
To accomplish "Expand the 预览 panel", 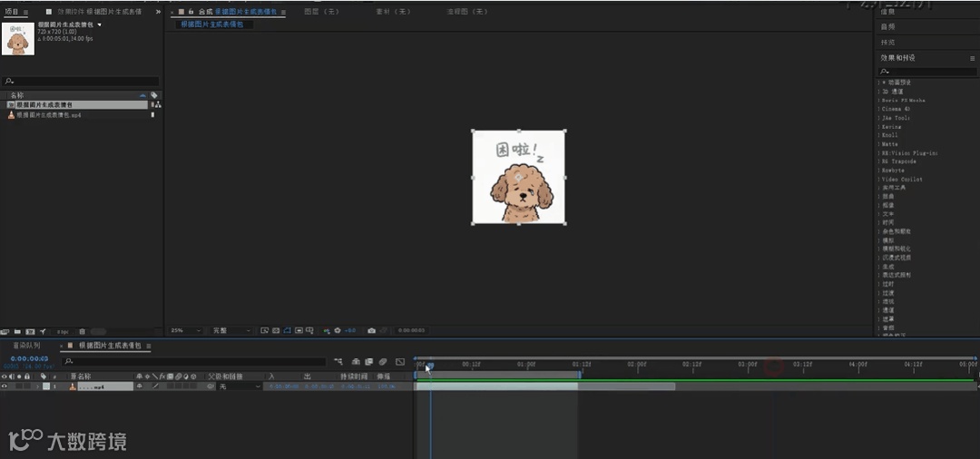I will (x=887, y=43).
